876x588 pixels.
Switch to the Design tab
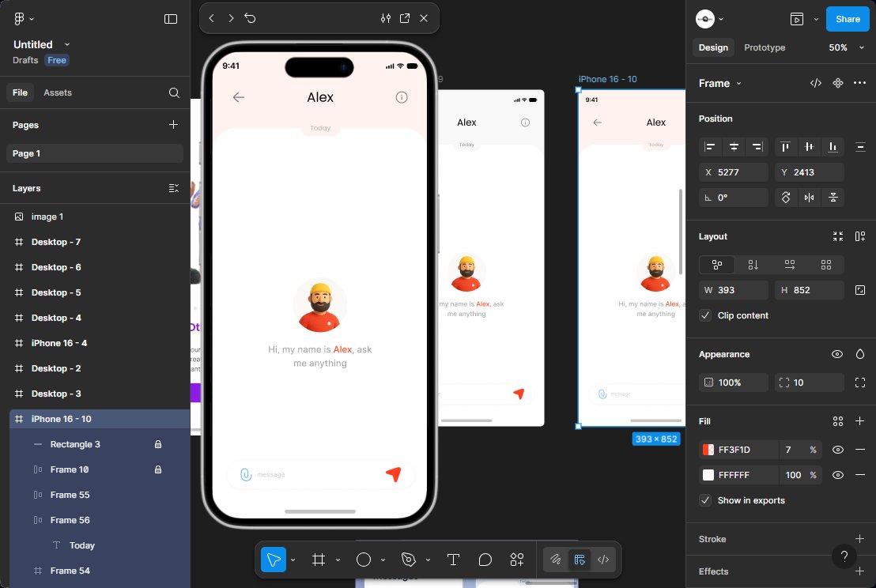pos(713,47)
